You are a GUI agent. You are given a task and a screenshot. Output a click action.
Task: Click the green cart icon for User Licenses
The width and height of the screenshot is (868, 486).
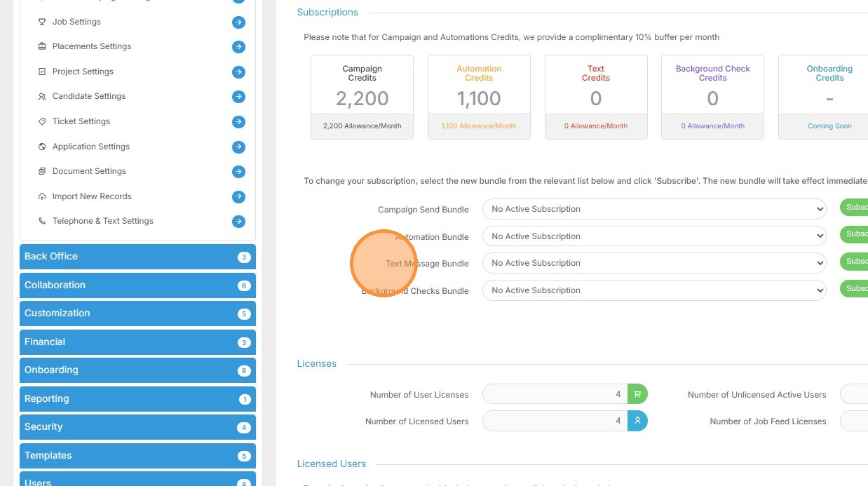click(637, 394)
